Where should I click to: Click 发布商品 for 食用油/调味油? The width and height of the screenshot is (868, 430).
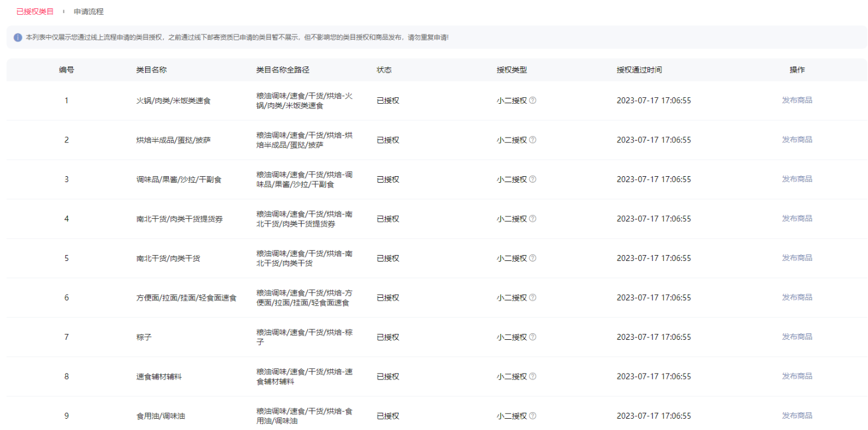[x=797, y=416]
